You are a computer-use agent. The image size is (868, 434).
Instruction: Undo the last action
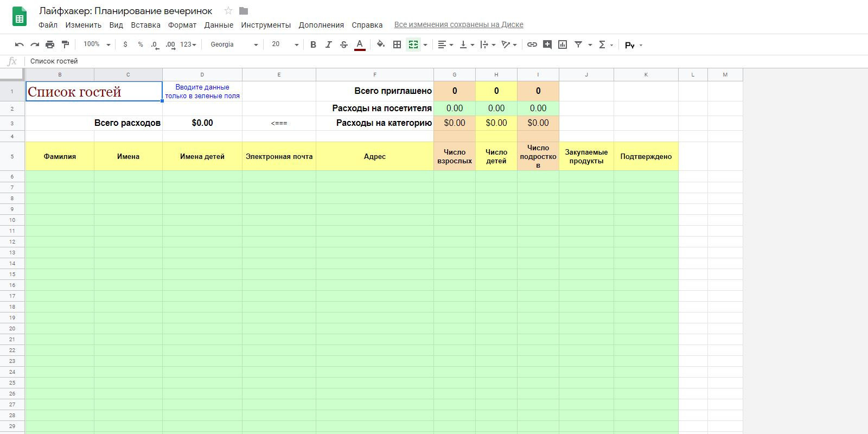[x=20, y=44]
